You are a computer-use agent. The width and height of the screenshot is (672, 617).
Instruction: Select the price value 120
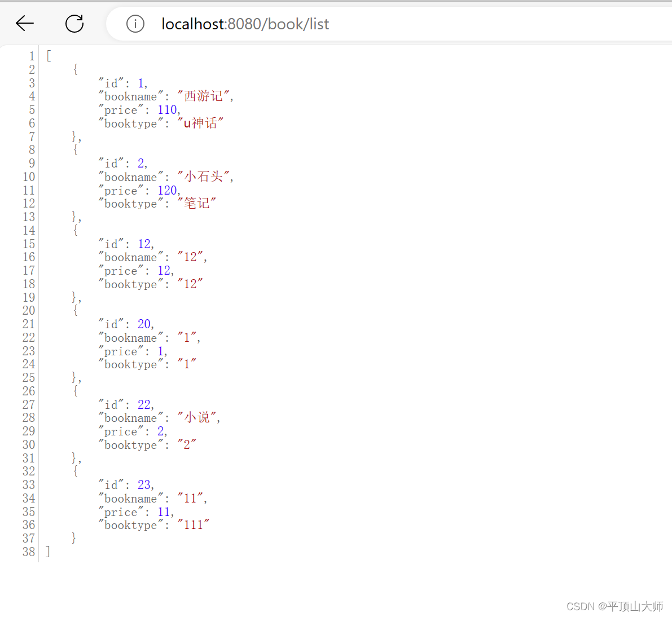tap(167, 190)
